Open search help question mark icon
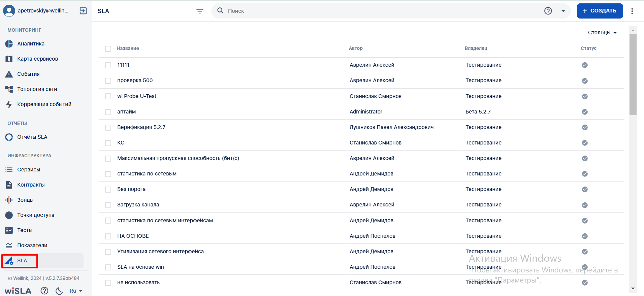The image size is (644, 296). tap(548, 11)
